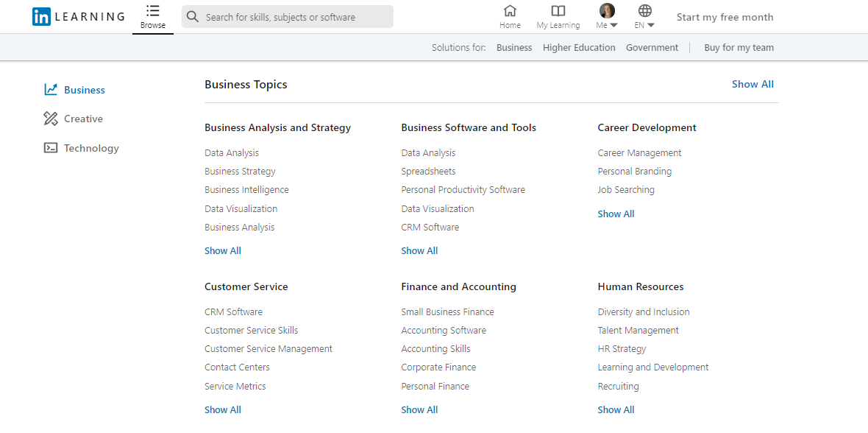Open Learning and Development topic
868x433 pixels.
coord(653,367)
